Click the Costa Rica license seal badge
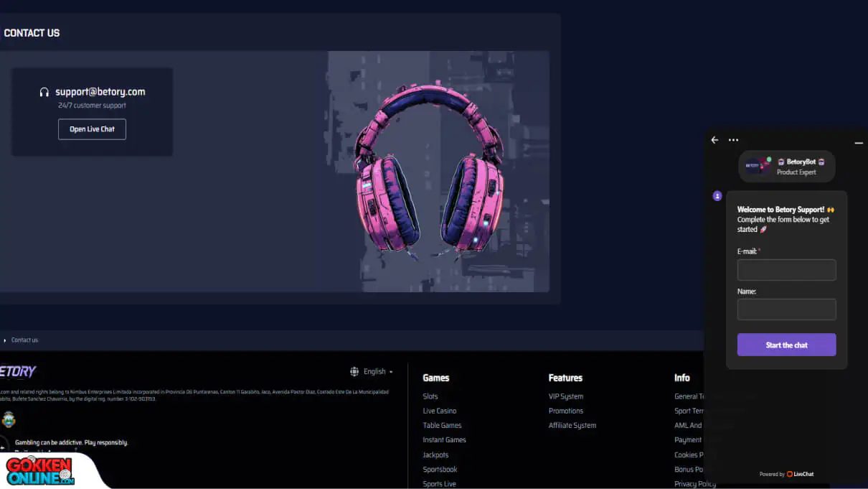The width and height of the screenshot is (868, 489). point(9,419)
